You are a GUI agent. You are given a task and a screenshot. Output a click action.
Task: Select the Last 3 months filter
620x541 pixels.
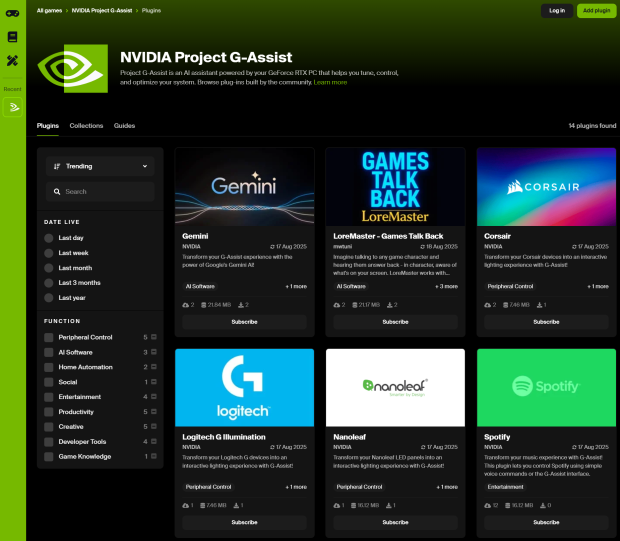tap(49, 283)
